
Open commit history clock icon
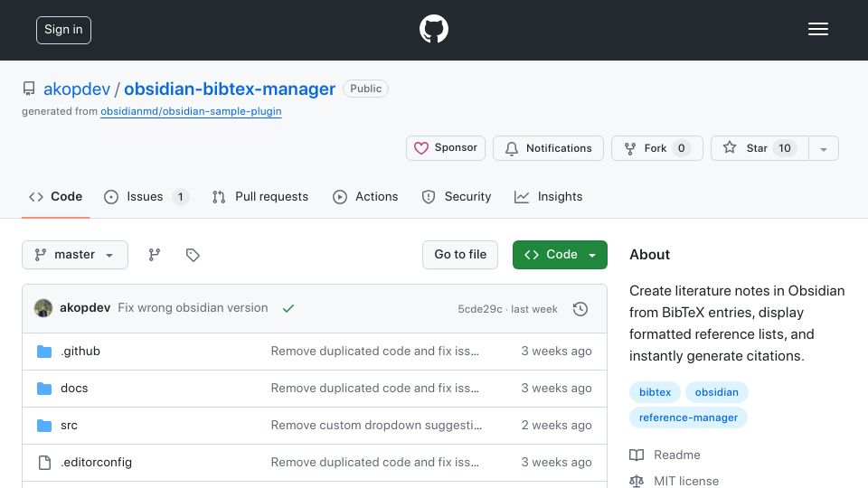pyautogui.click(x=580, y=309)
